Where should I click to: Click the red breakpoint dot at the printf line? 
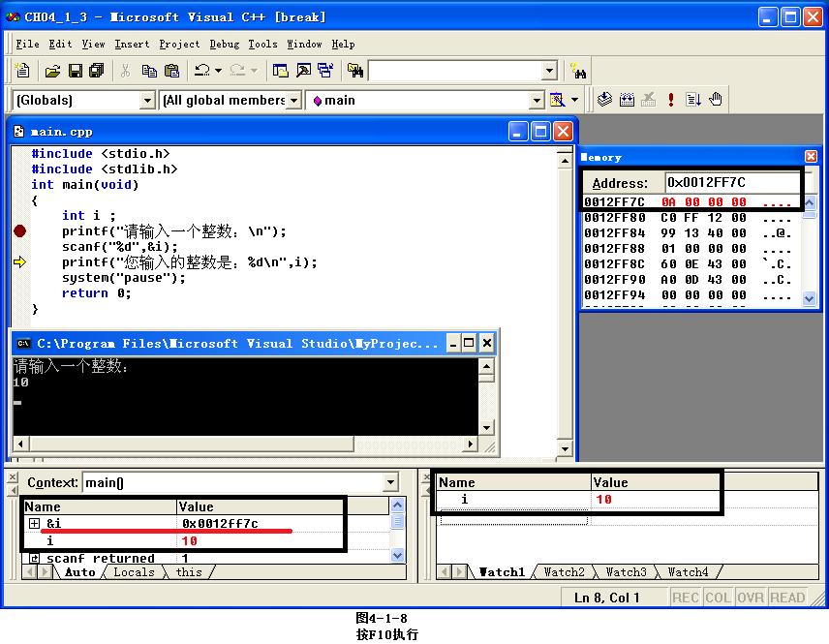[19, 231]
